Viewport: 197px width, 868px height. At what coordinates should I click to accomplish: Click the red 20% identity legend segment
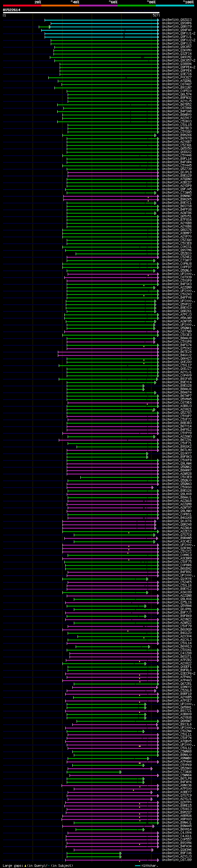[22, 6]
